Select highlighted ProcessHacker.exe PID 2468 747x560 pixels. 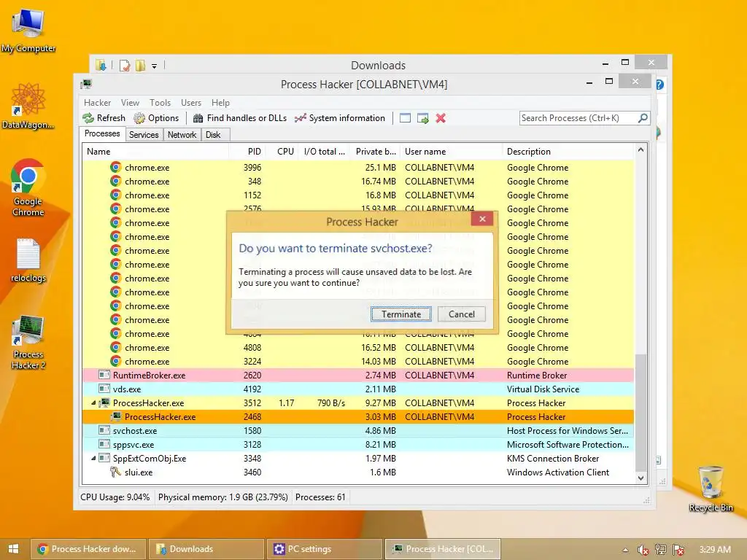tap(358, 416)
